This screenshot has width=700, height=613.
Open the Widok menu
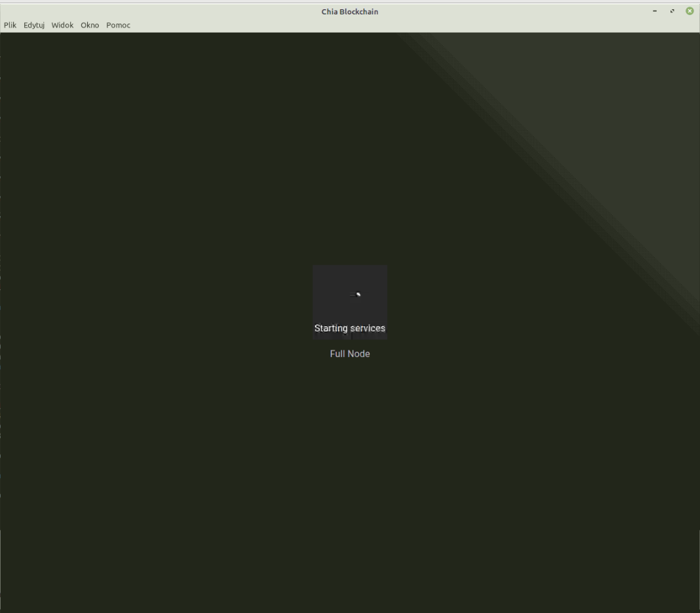tap(62, 25)
